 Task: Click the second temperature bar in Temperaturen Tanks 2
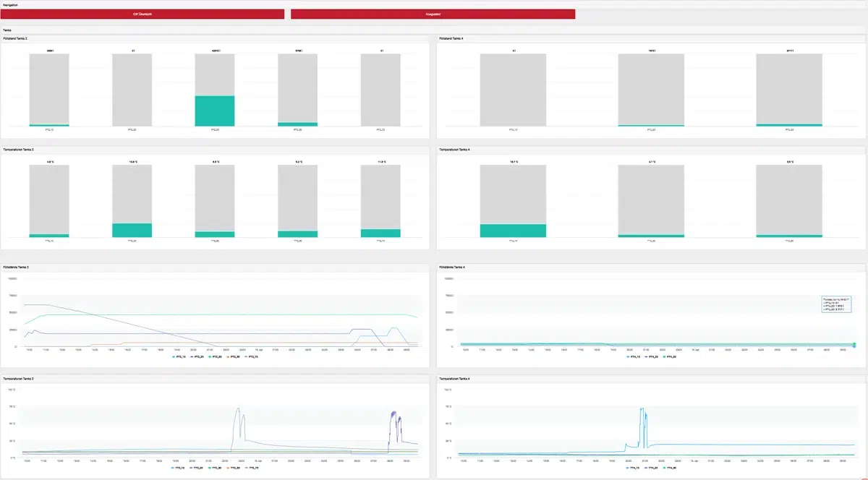(132, 230)
